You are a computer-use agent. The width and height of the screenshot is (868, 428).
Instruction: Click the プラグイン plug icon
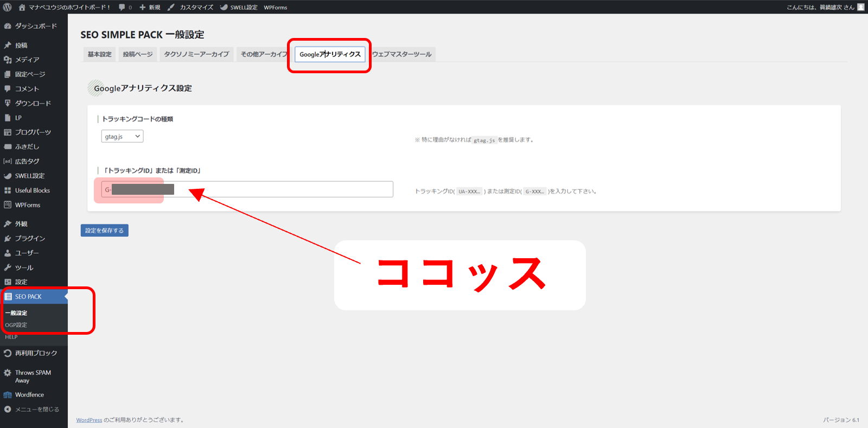pos(8,239)
